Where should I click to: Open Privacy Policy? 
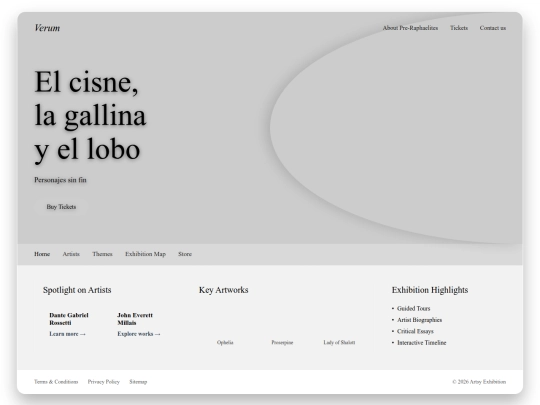[x=104, y=382]
